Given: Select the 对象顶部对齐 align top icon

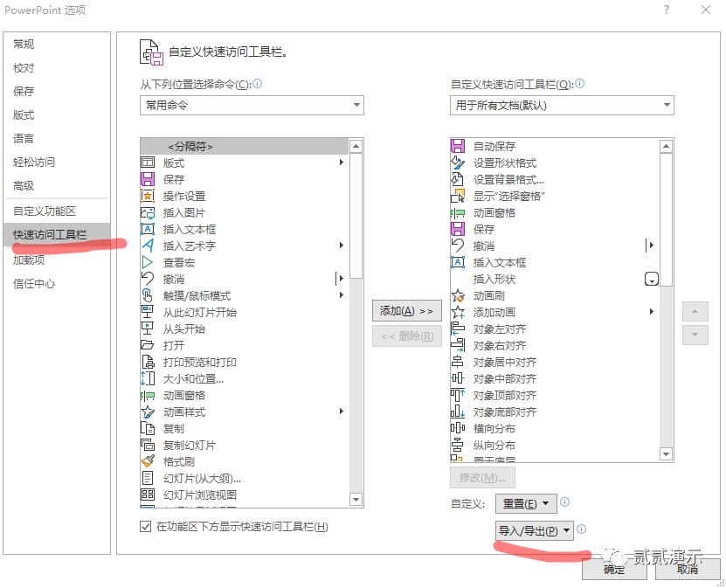Looking at the screenshot, I should [458, 396].
